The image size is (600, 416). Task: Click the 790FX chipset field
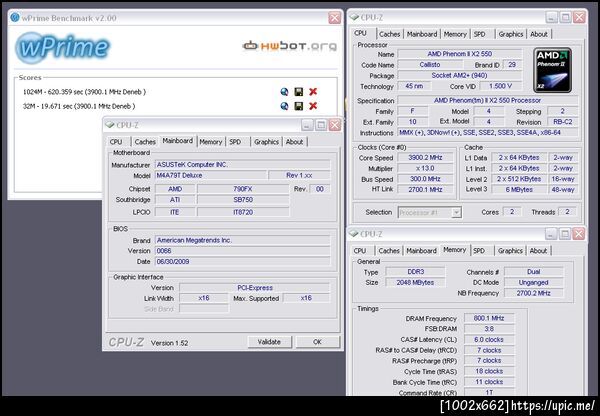pos(243,189)
